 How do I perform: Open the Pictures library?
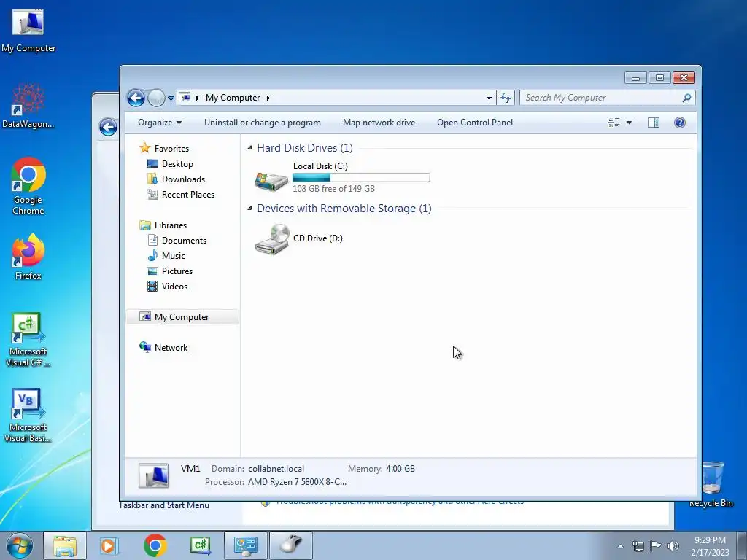pos(177,271)
